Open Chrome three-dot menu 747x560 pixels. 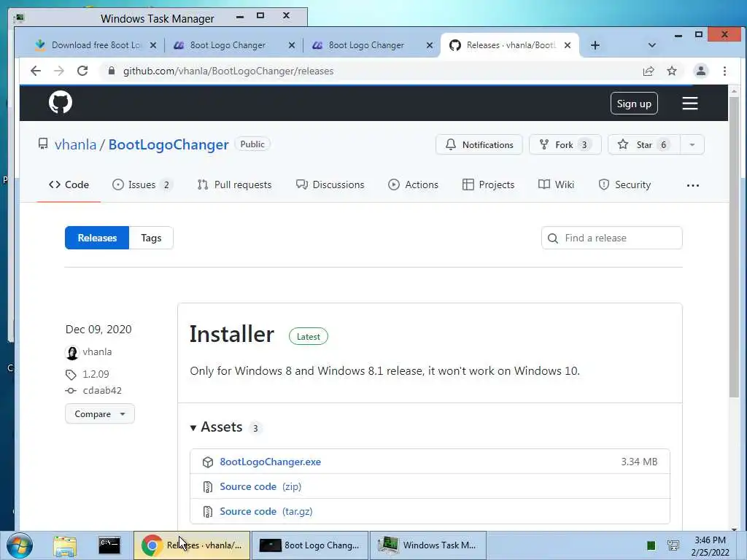tap(724, 71)
